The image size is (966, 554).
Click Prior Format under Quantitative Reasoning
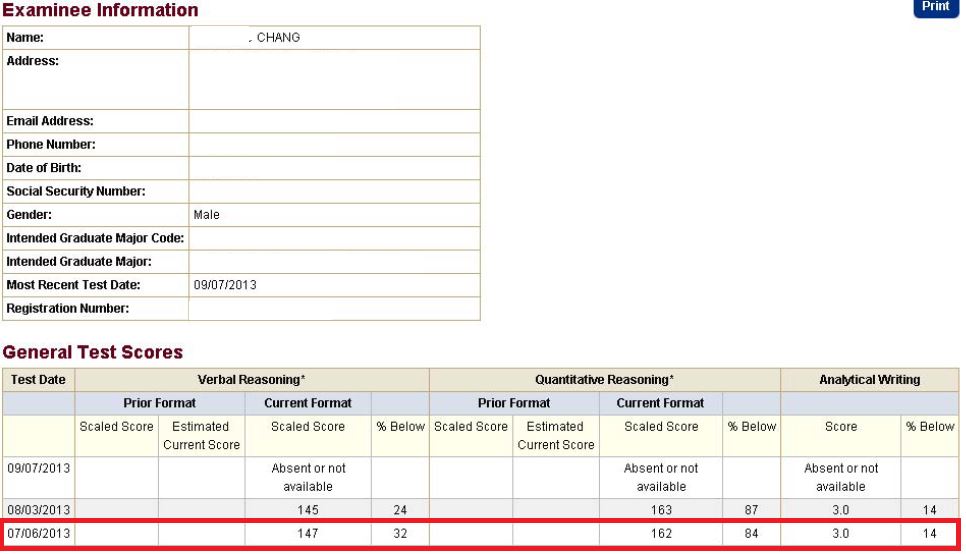pyautogui.click(x=514, y=404)
